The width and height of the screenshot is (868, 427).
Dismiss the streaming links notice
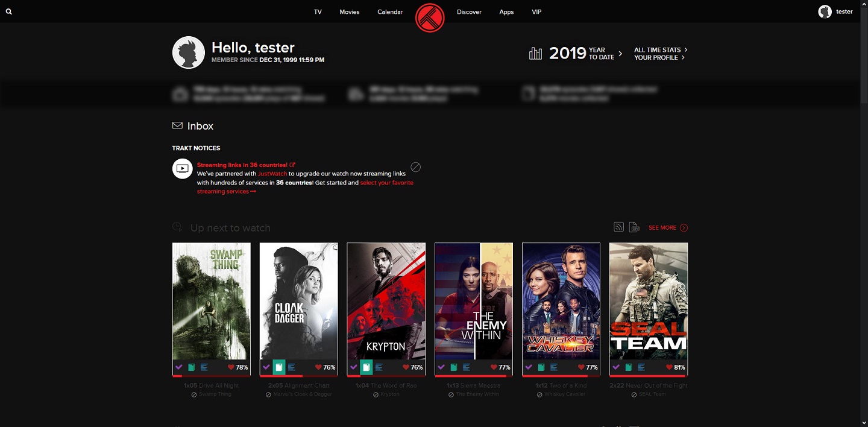tap(416, 167)
